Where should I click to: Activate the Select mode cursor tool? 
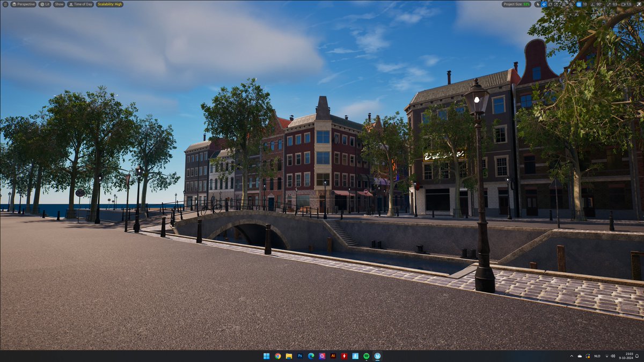pyautogui.click(x=538, y=4)
